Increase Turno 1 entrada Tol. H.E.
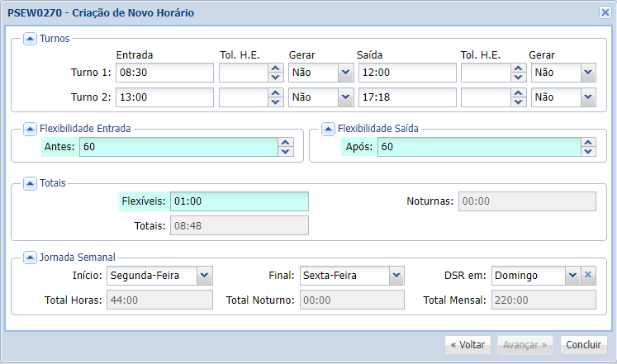The width and height of the screenshot is (617, 364). tap(276, 69)
